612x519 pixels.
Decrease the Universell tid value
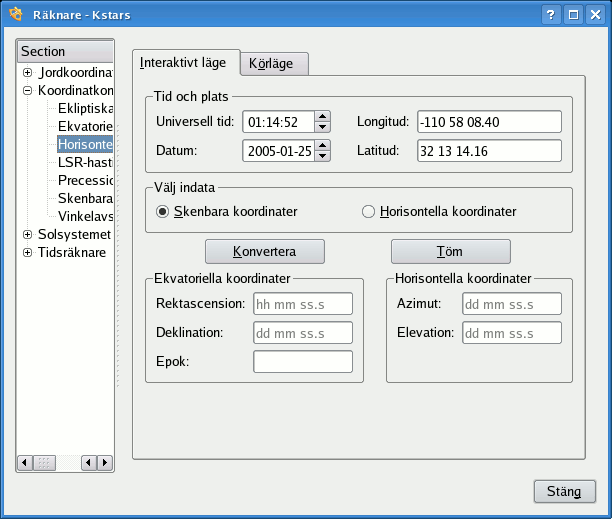pos(322,127)
